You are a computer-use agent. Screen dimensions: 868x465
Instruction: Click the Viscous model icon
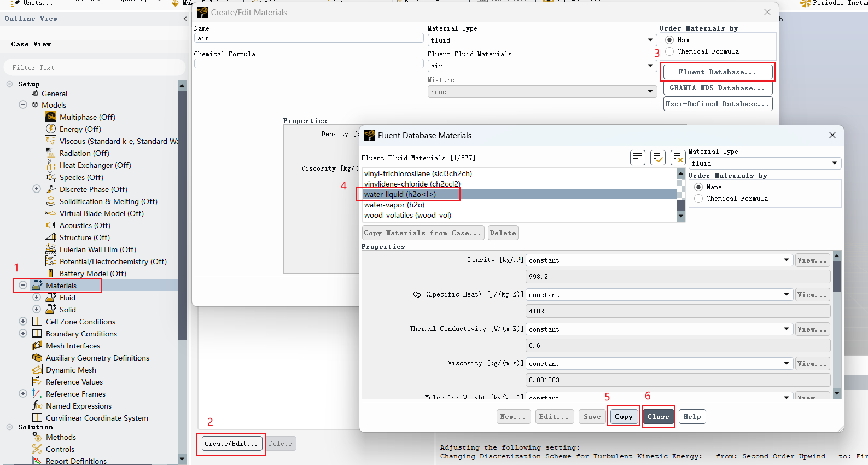pyautogui.click(x=51, y=141)
